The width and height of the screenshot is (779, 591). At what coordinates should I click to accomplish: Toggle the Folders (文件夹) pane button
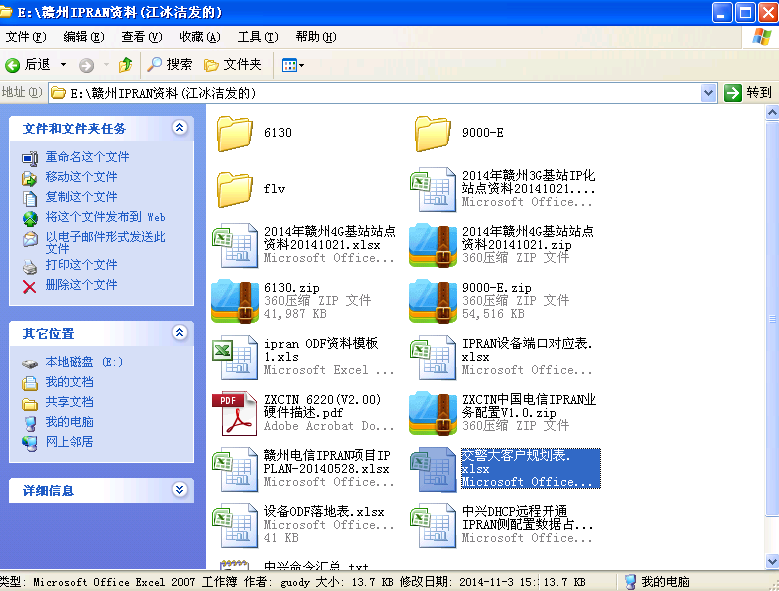(233, 64)
